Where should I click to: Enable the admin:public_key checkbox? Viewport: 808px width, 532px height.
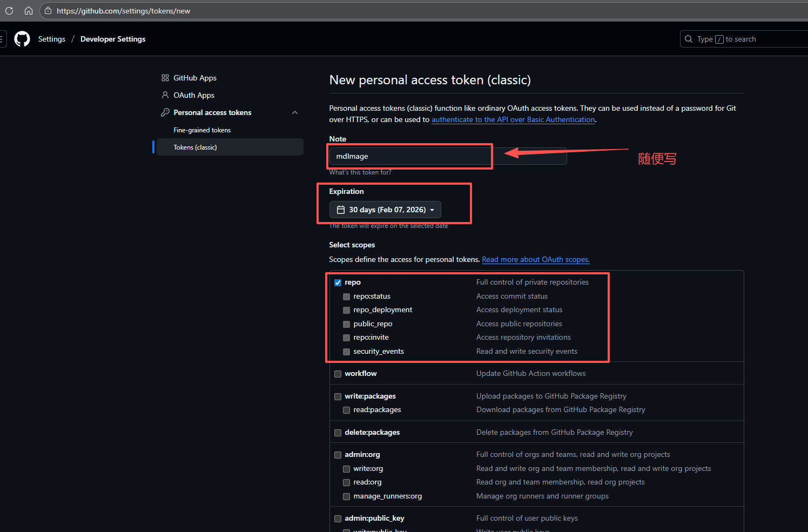click(x=338, y=518)
